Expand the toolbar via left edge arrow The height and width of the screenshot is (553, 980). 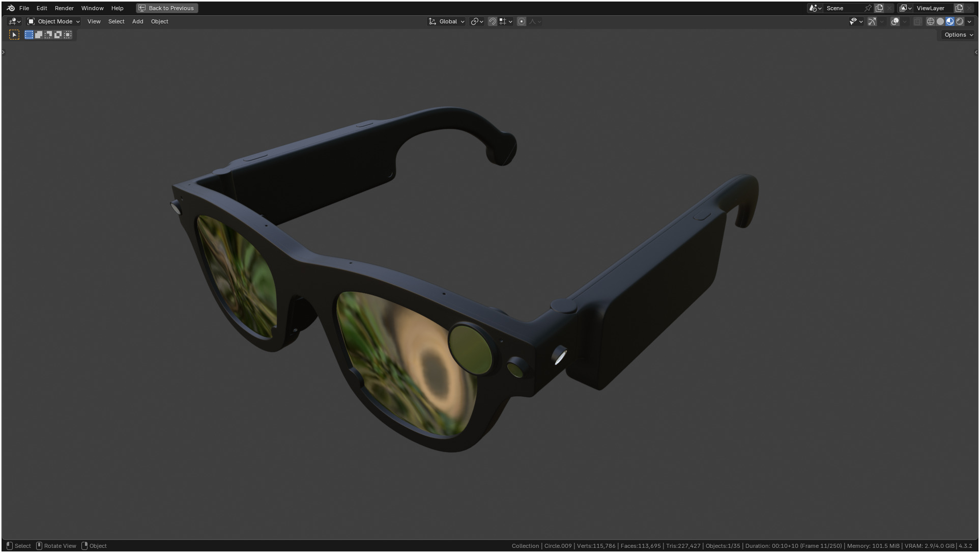pyautogui.click(x=4, y=52)
